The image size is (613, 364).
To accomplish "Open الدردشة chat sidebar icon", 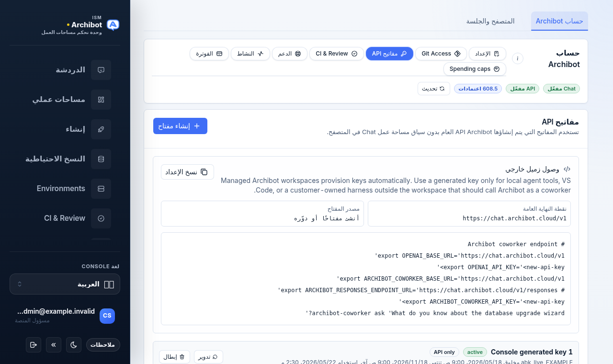I will coord(101,70).
